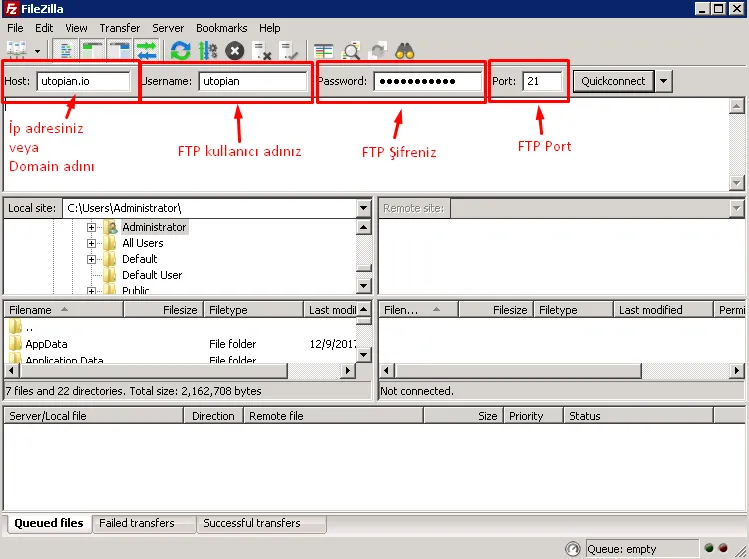Sort local files by Filetype column
The width and height of the screenshot is (749, 559).
coord(254,310)
